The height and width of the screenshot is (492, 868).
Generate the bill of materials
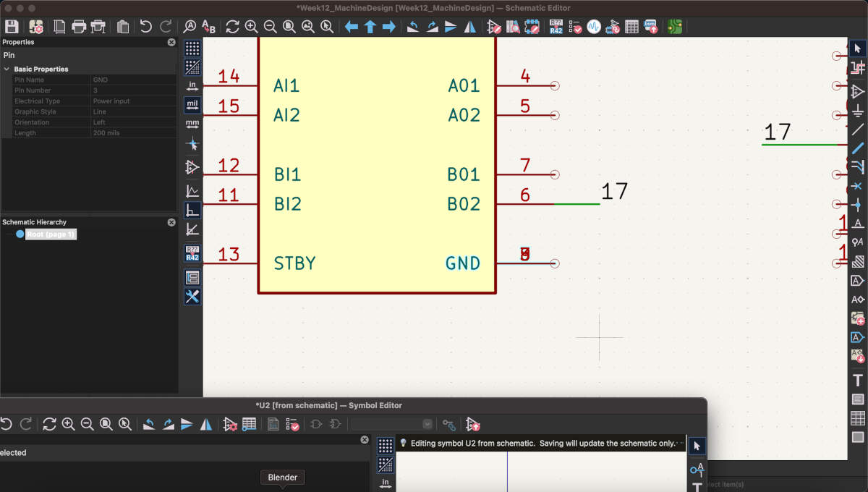click(650, 27)
